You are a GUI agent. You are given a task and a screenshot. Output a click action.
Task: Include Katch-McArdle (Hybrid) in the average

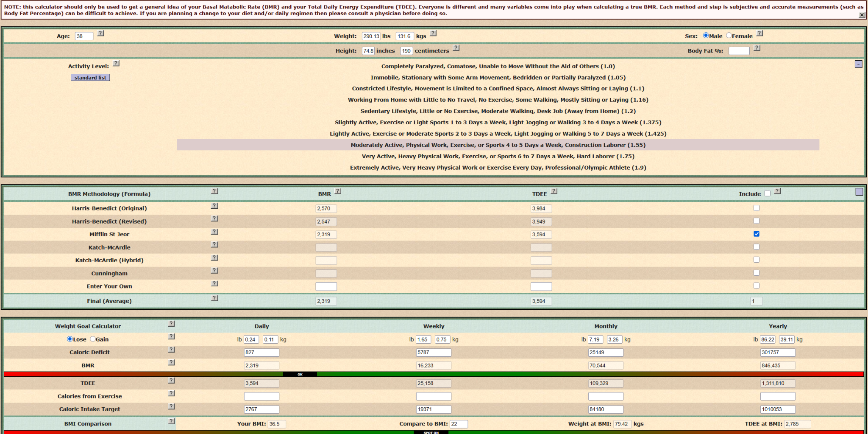tap(757, 260)
